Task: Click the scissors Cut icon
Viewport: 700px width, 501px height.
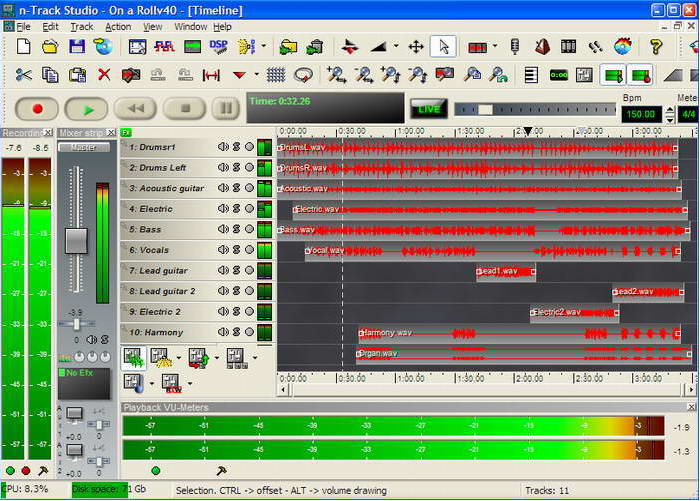Action: (x=24, y=75)
